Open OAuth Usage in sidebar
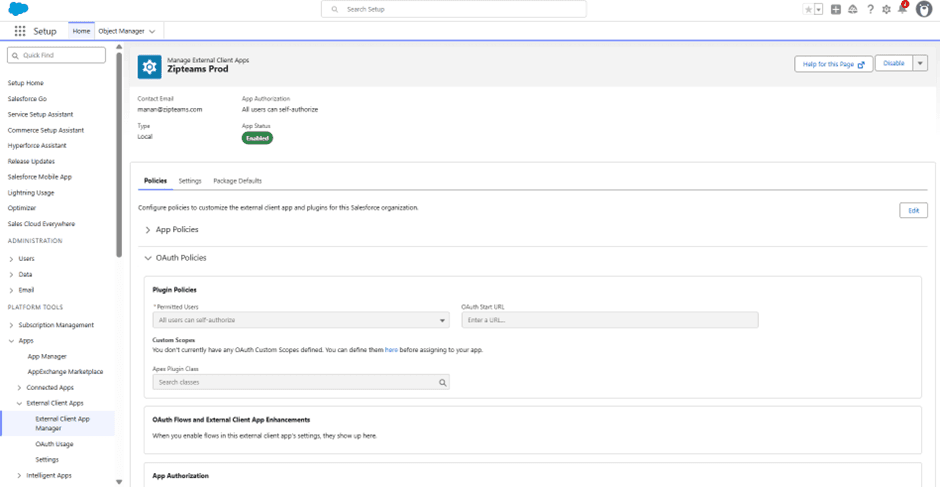The image size is (940, 487). click(x=54, y=444)
